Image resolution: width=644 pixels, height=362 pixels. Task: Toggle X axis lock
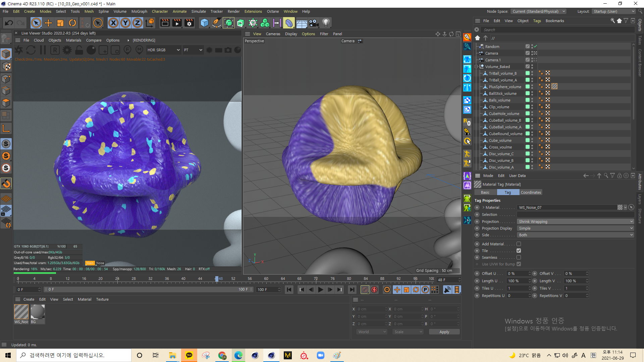coord(113,23)
